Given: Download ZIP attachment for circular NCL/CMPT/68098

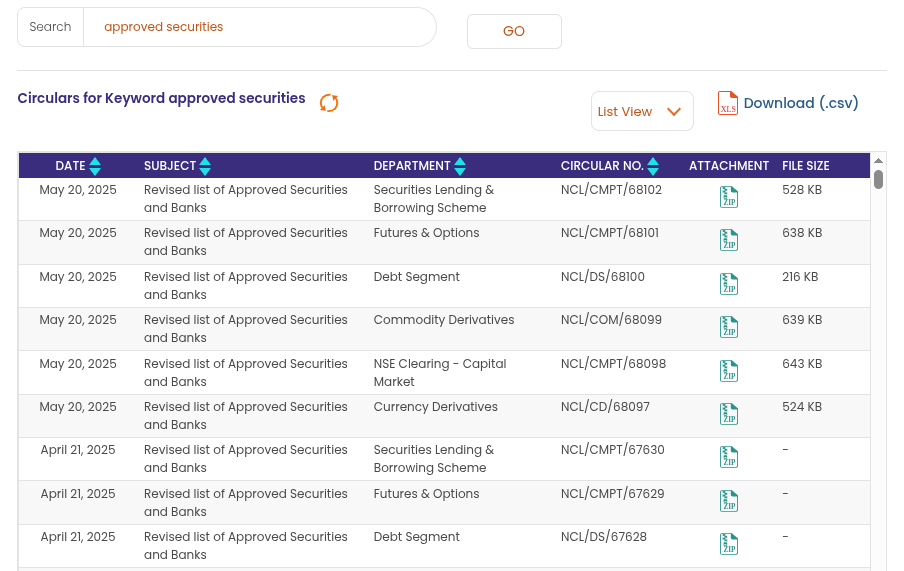Looking at the screenshot, I should [729, 371].
